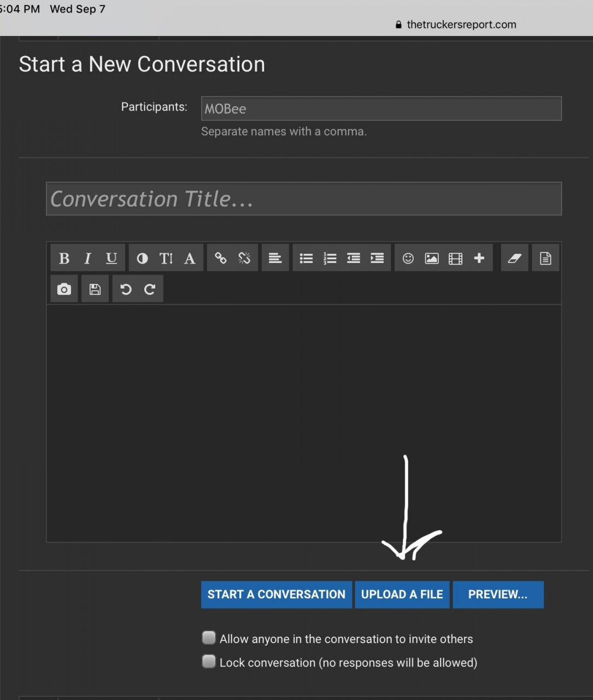Viewport: 593px width, 700px height.
Task: Open the text color picker
Action: 142,258
